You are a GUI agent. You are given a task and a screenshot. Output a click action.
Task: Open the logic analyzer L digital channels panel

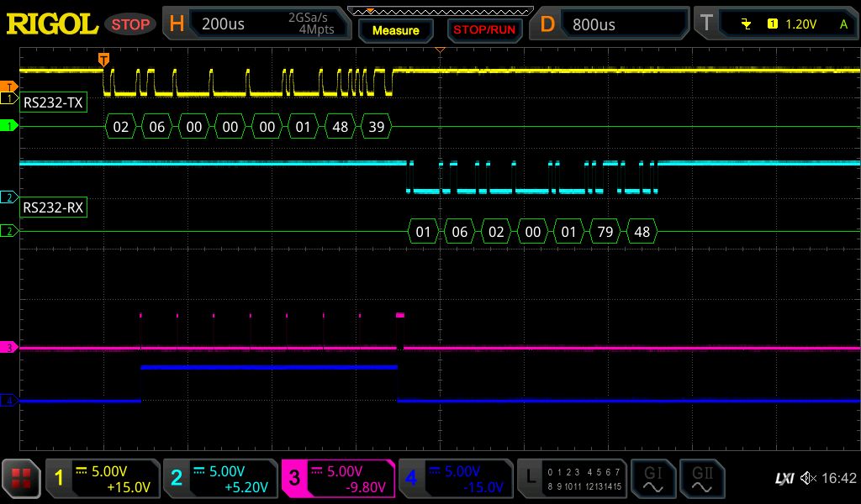click(572, 478)
